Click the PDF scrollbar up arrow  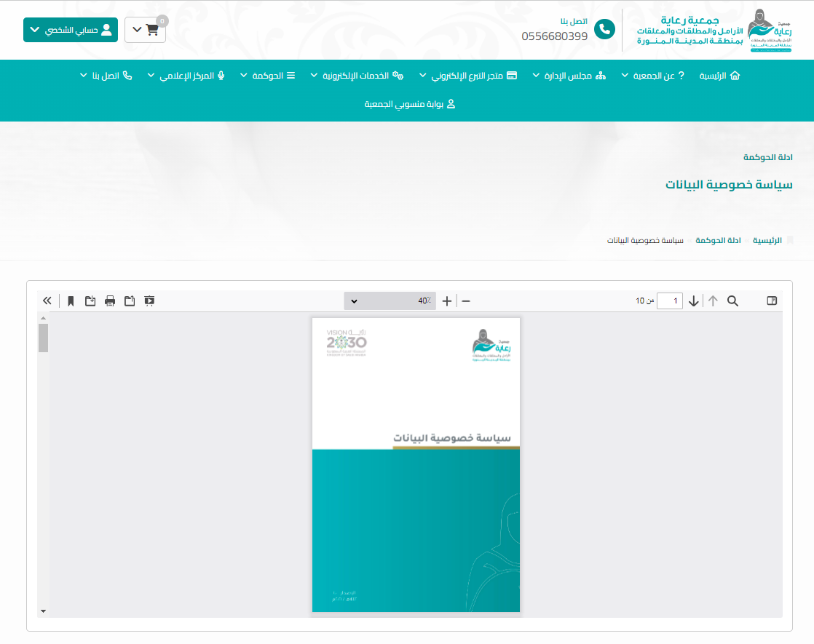[44, 318]
